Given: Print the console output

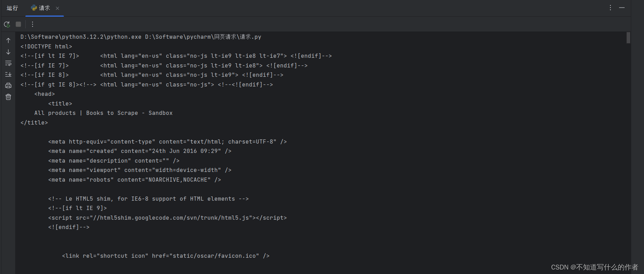Looking at the screenshot, I should [8, 85].
